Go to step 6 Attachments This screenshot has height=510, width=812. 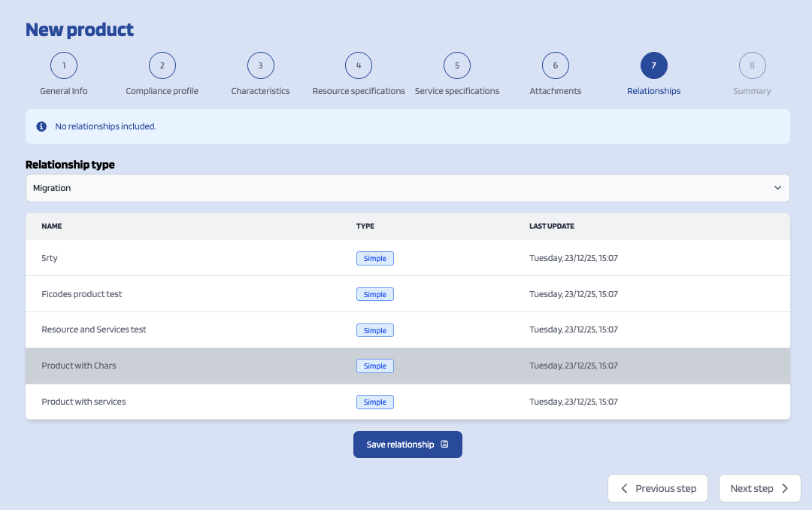pos(556,65)
